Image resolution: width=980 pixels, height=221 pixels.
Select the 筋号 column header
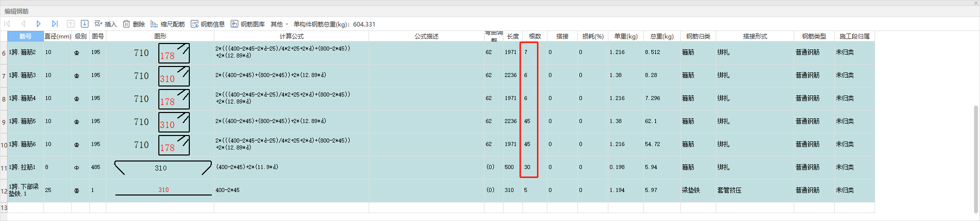click(25, 36)
